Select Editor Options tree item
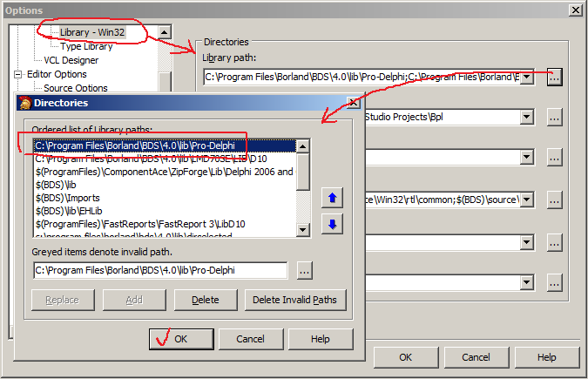Viewport: 588px width, 379px height. [57, 74]
